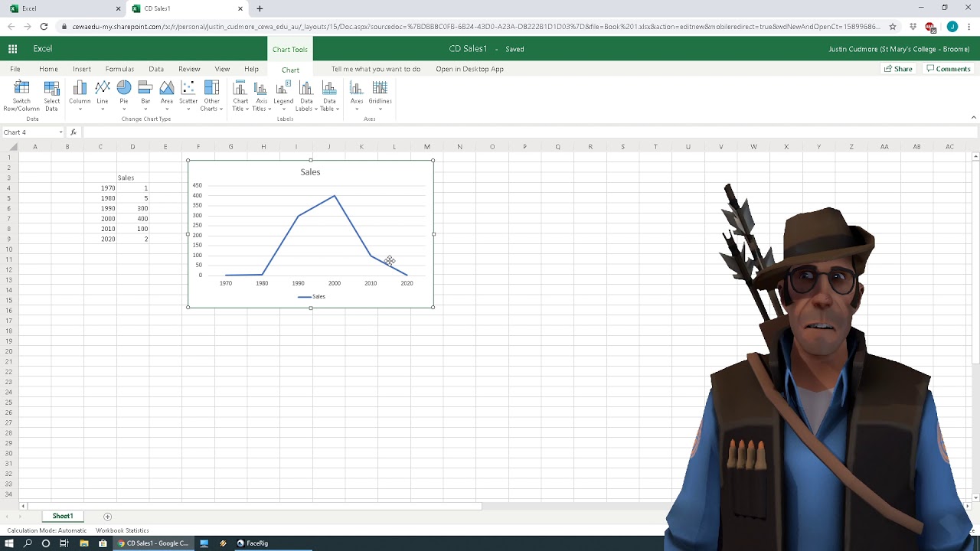
Task: Click the fx insert function icon
Action: tap(73, 132)
